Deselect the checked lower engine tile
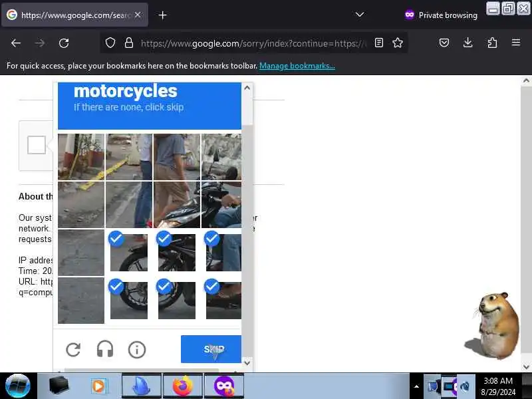 [x=177, y=301]
